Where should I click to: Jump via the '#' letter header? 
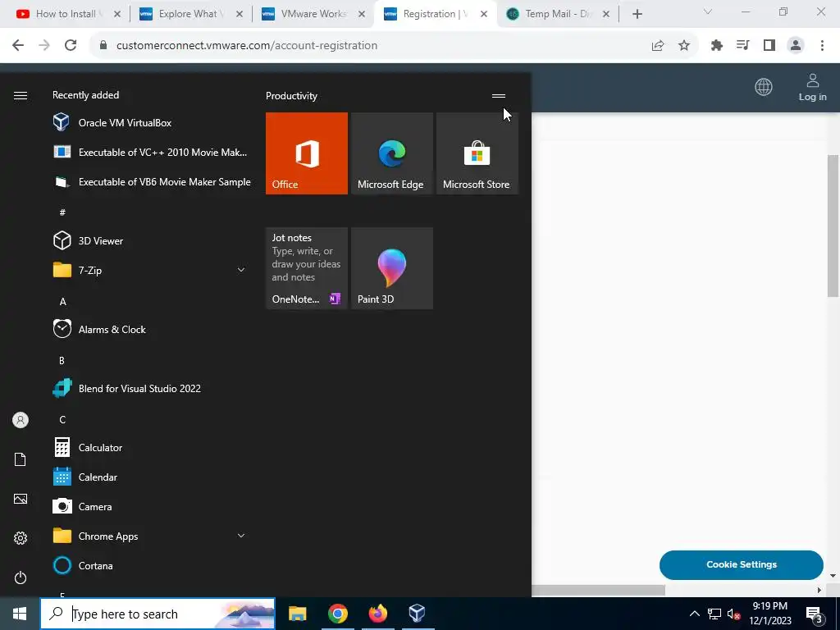62,212
